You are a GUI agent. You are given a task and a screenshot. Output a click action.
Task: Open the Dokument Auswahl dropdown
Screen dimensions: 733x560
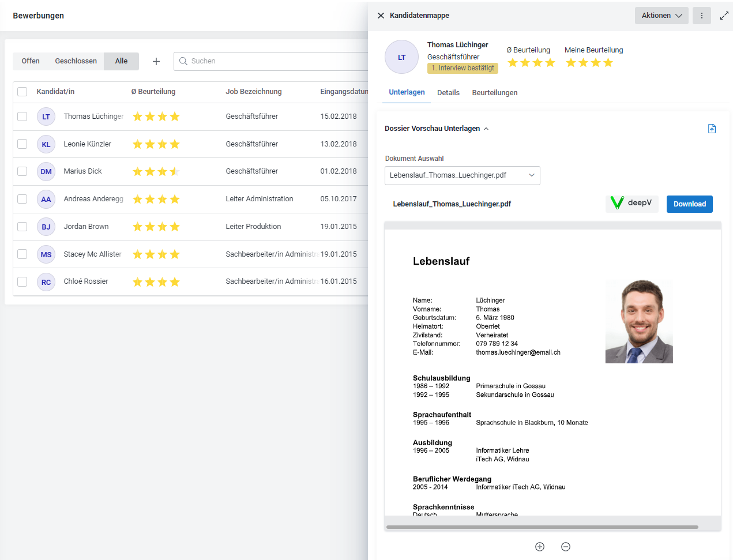463,175
